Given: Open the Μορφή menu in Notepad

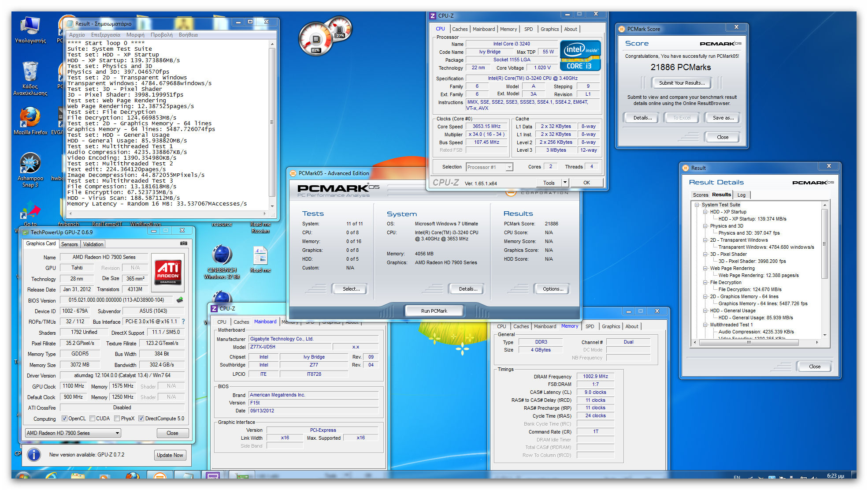Looking at the screenshot, I should (135, 35).
